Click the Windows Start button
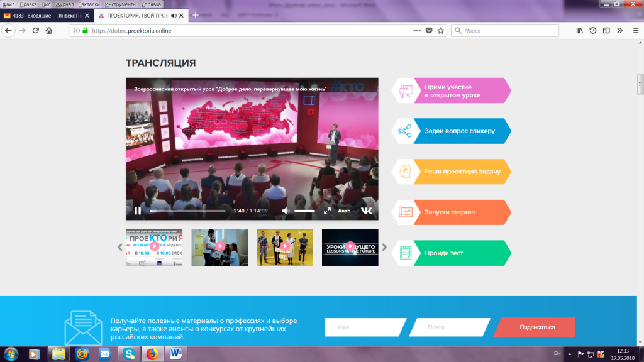 [11, 354]
